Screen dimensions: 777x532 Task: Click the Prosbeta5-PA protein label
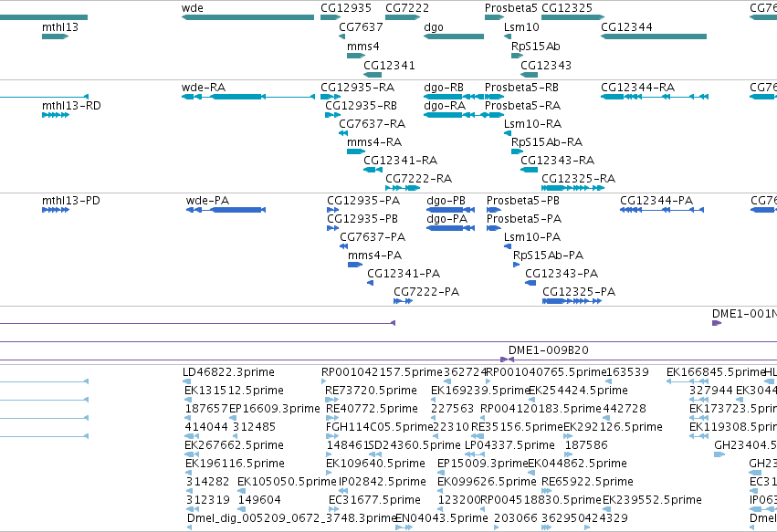(524, 219)
